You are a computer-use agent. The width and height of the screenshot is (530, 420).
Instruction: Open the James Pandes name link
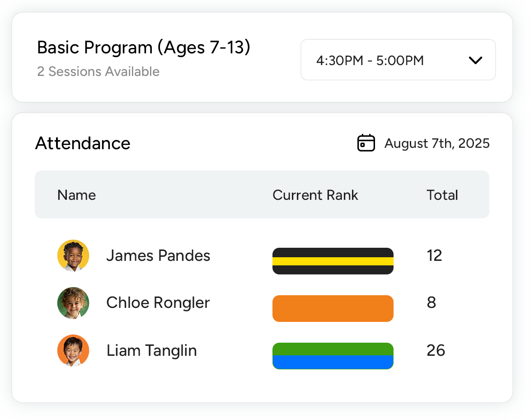[158, 255]
